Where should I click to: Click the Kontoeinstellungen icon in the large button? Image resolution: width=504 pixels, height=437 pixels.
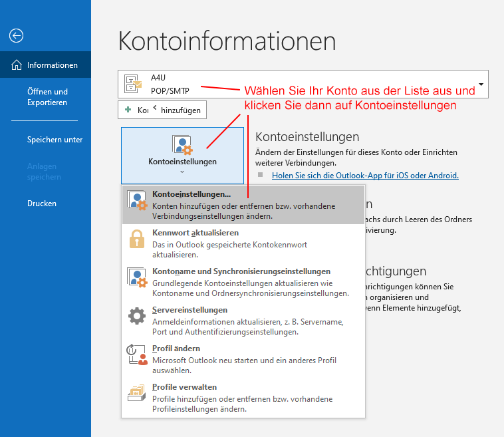click(x=182, y=145)
